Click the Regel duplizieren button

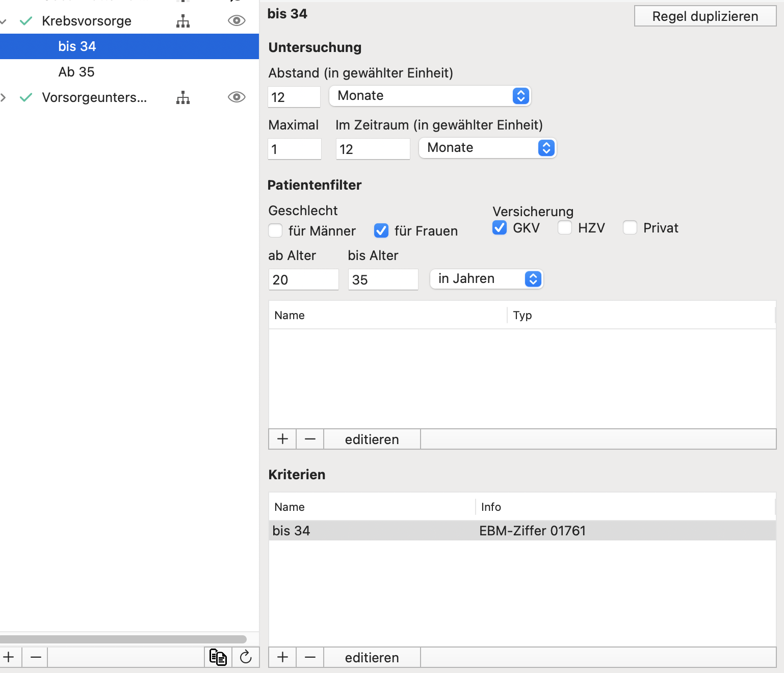point(705,16)
